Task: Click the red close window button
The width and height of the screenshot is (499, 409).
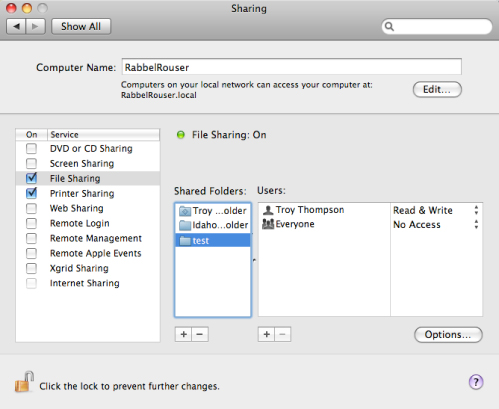Action: [x=11, y=8]
